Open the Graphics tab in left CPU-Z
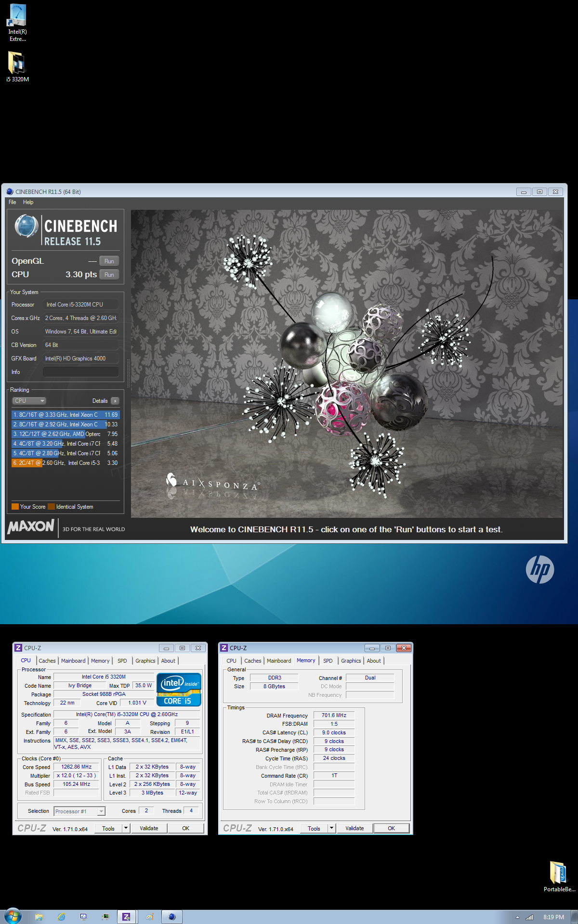 pyautogui.click(x=145, y=661)
